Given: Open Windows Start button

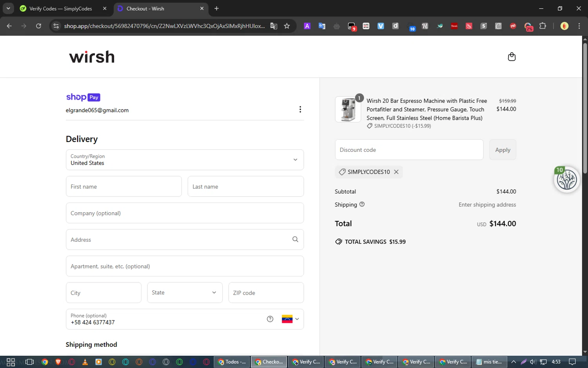Looking at the screenshot, I should [x=11, y=362].
